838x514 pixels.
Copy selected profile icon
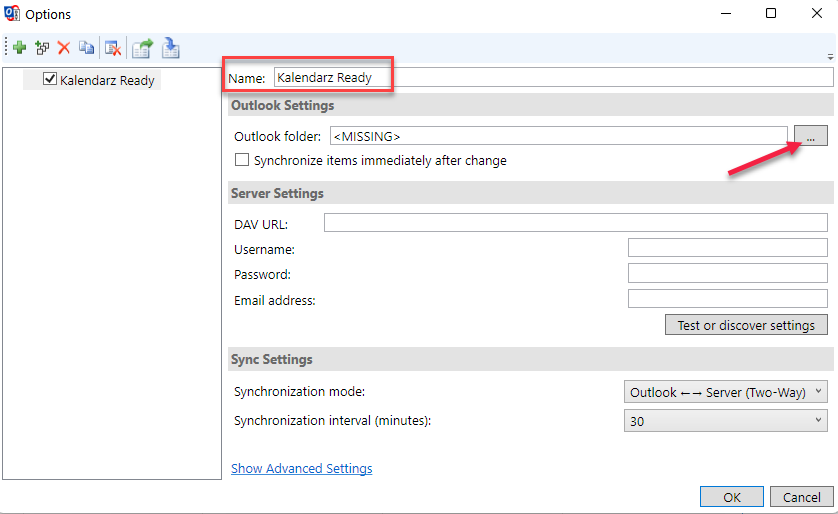pos(86,48)
